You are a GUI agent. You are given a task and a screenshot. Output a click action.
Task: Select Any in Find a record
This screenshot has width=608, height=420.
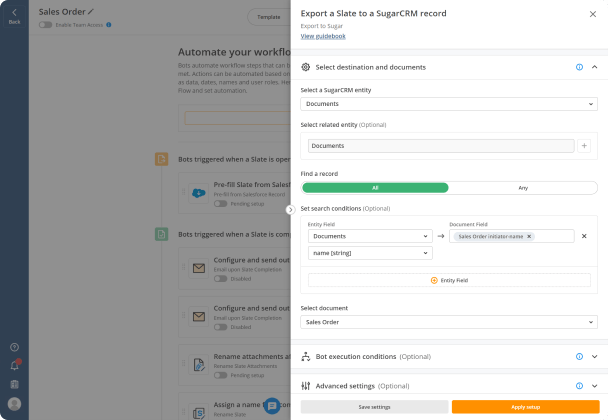tap(523, 188)
